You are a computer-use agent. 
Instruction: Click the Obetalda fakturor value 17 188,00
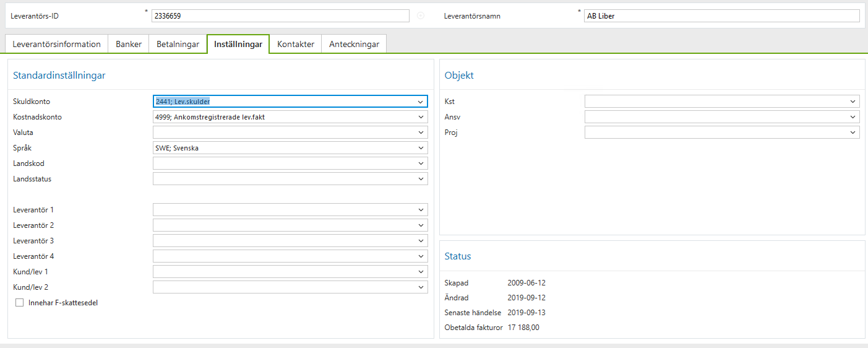coord(523,328)
